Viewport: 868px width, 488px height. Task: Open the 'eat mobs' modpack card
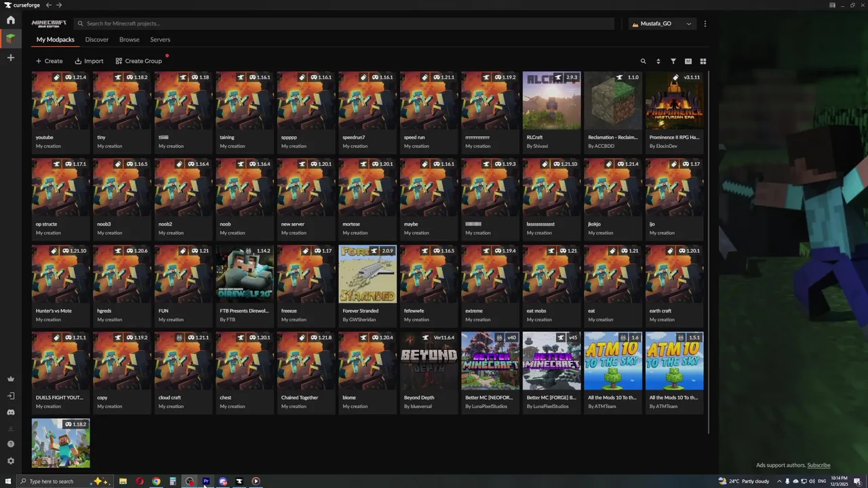[x=551, y=285]
